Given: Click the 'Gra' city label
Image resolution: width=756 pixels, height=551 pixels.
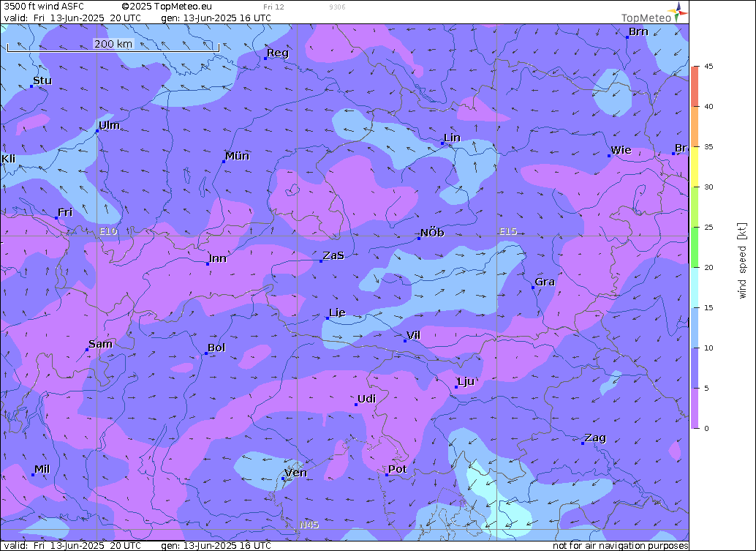Looking at the screenshot, I should point(545,282).
